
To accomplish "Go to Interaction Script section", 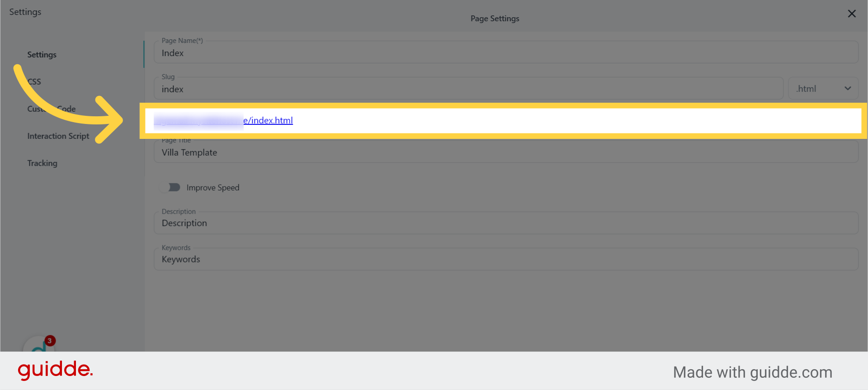I will click(x=58, y=136).
